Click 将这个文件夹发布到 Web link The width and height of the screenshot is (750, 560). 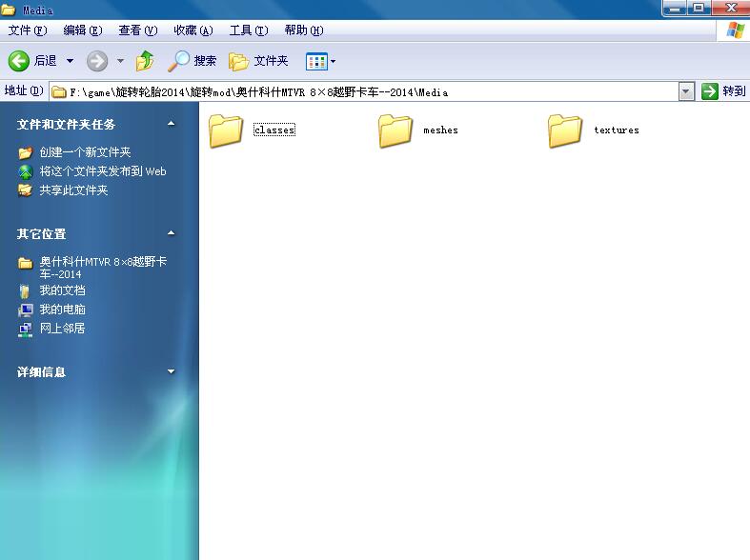pos(103,171)
